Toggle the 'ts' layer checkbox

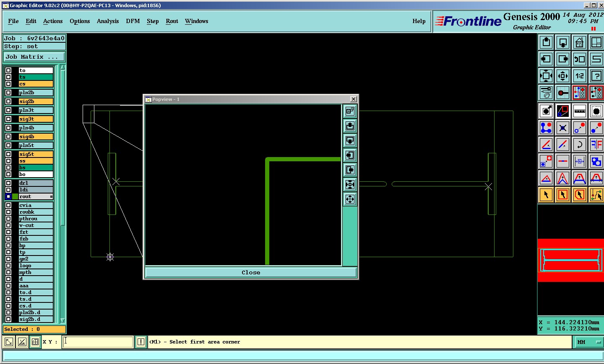[8, 77]
